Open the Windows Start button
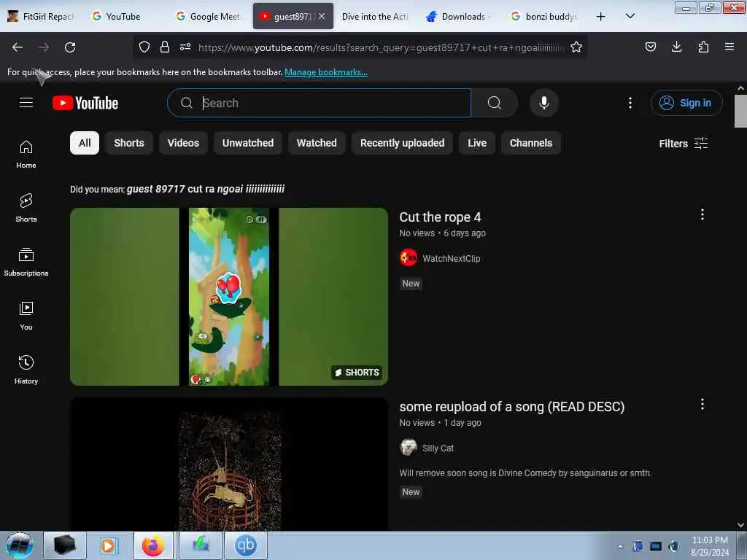 pos(20,545)
